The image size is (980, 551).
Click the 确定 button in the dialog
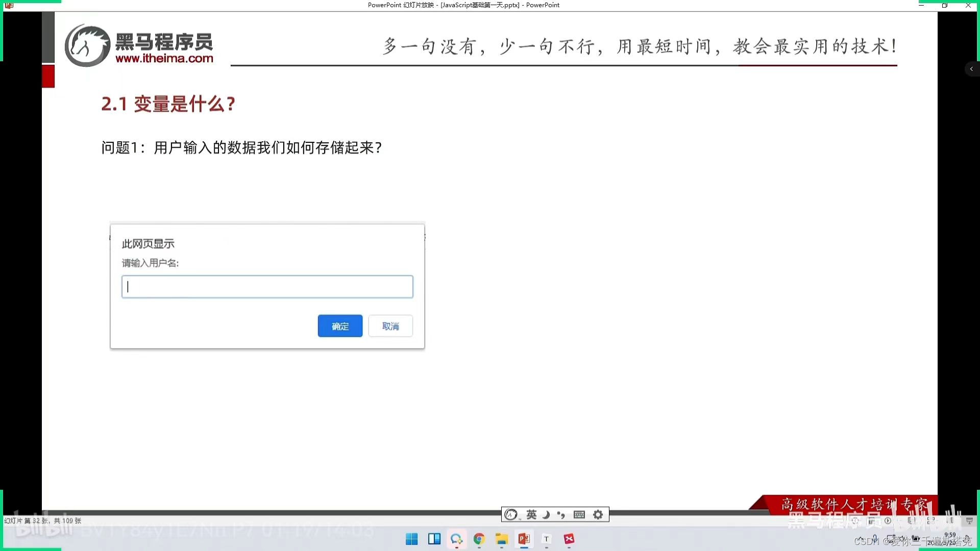pos(340,326)
